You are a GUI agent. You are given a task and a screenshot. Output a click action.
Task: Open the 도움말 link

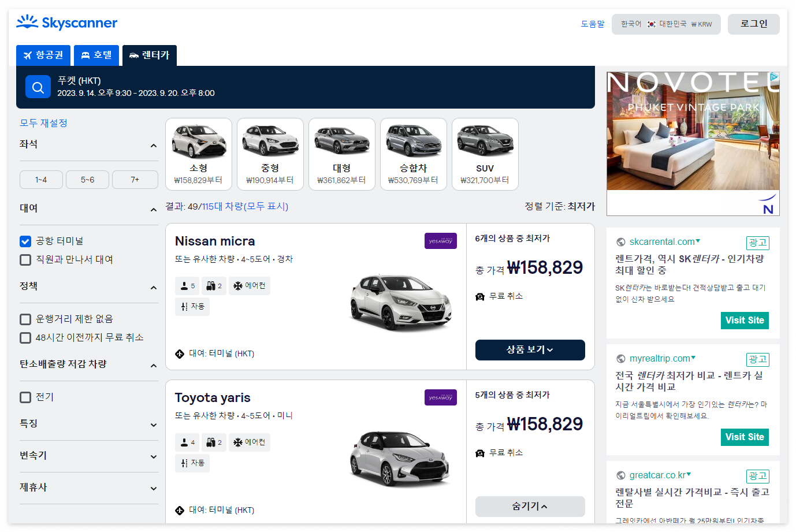pyautogui.click(x=593, y=24)
